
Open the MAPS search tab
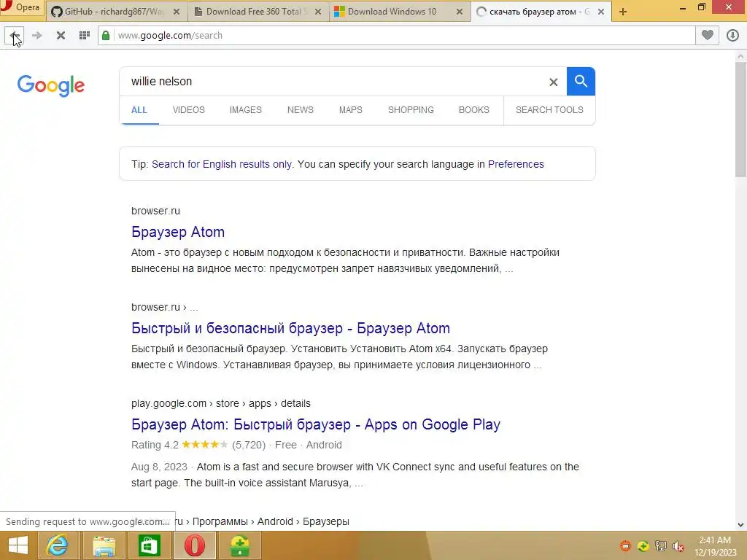coord(351,110)
